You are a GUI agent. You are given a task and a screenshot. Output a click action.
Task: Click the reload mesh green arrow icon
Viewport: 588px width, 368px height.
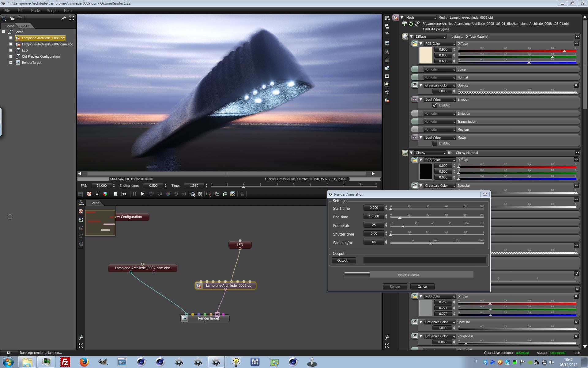point(411,24)
